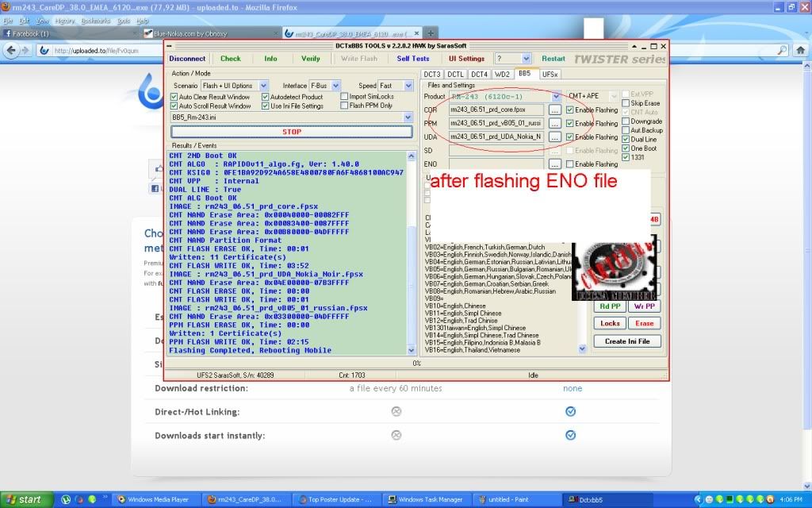Enable Flash PPM Only checkbox

click(344, 106)
